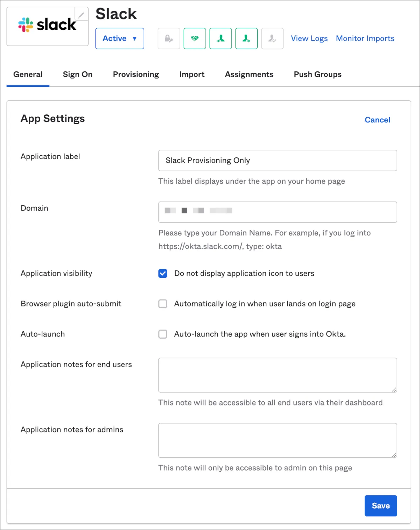This screenshot has height=530, width=420.
Task: Enable Automatically log in checkbox
Action: [x=163, y=304]
